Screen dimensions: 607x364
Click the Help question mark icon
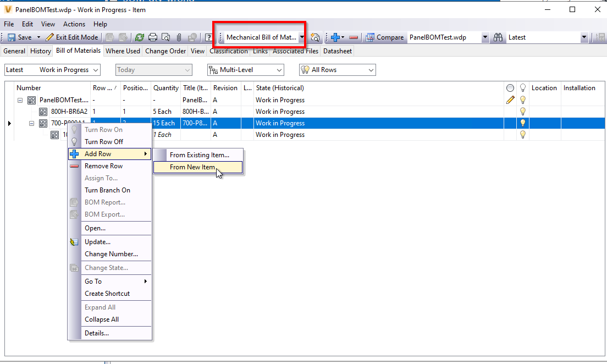coord(208,37)
